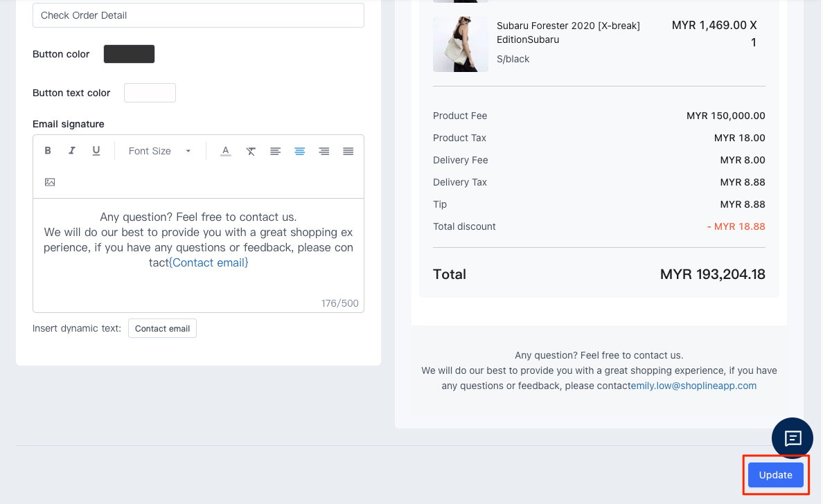Open the chat support bubble

[793, 438]
